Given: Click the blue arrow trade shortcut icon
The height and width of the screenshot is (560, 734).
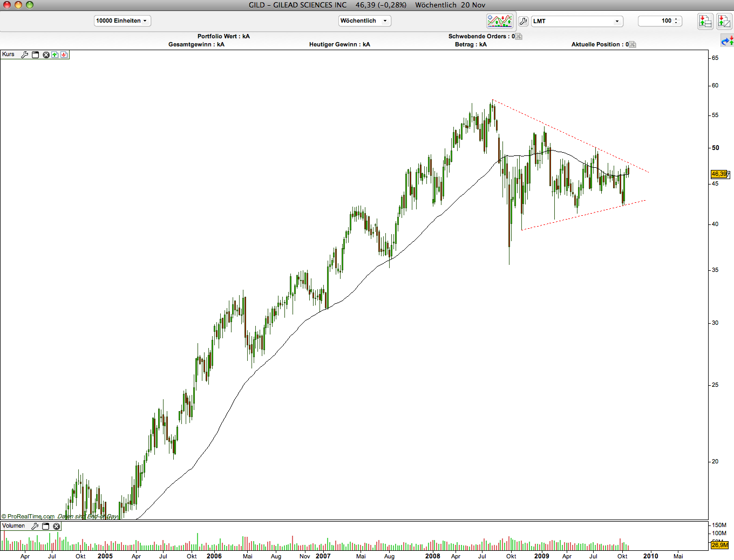Looking at the screenshot, I should (x=727, y=40).
